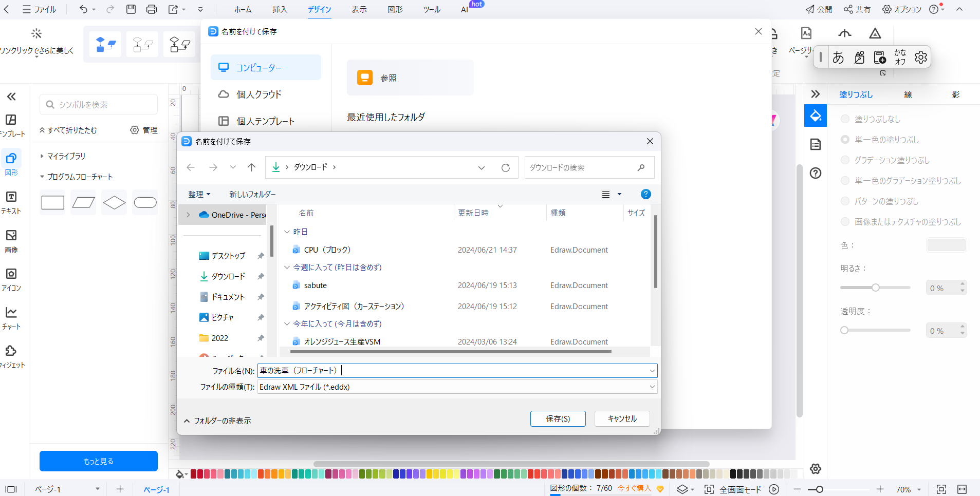Open the 挿入 ribbon tab

(280, 9)
